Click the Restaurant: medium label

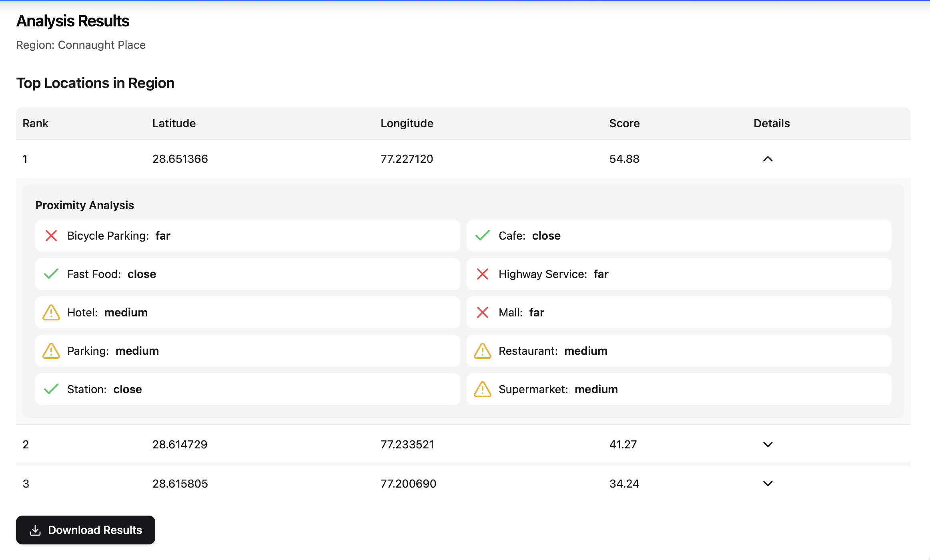[553, 351]
